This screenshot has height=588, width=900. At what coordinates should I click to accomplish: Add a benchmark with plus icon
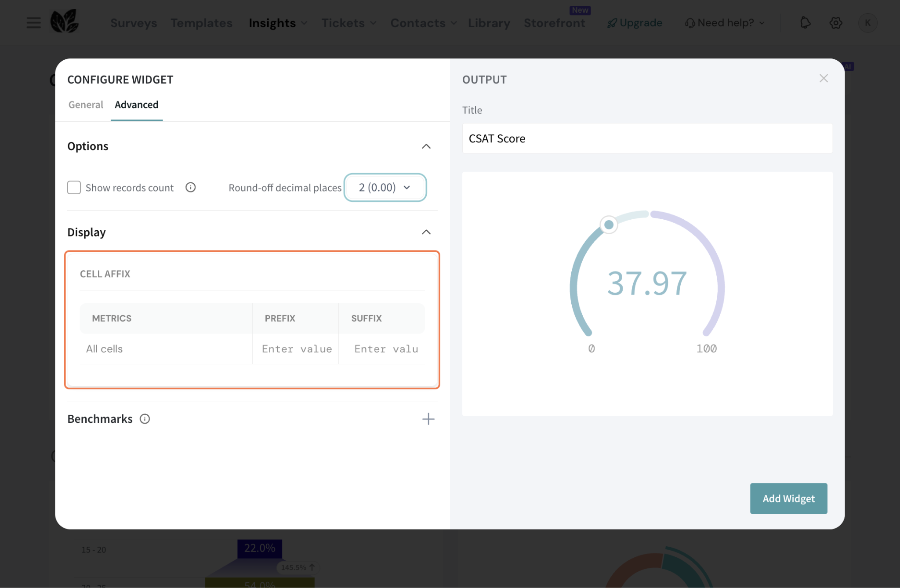(428, 419)
